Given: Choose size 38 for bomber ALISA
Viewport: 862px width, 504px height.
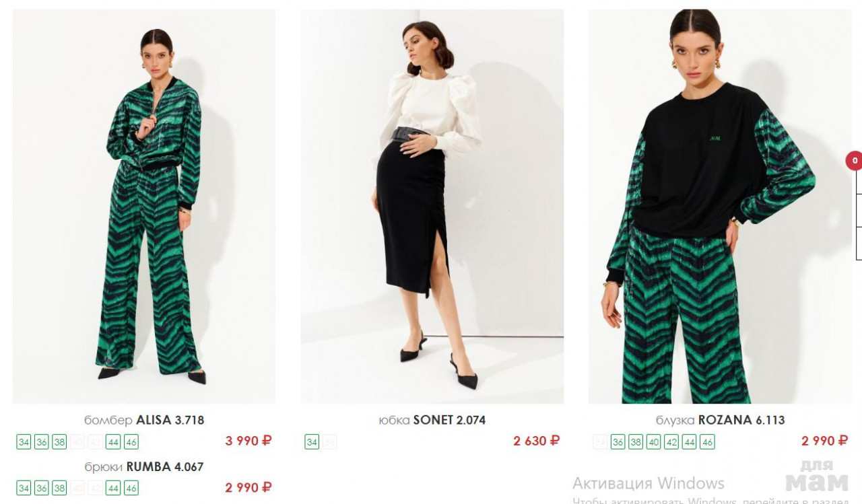Looking at the screenshot, I should tap(59, 442).
